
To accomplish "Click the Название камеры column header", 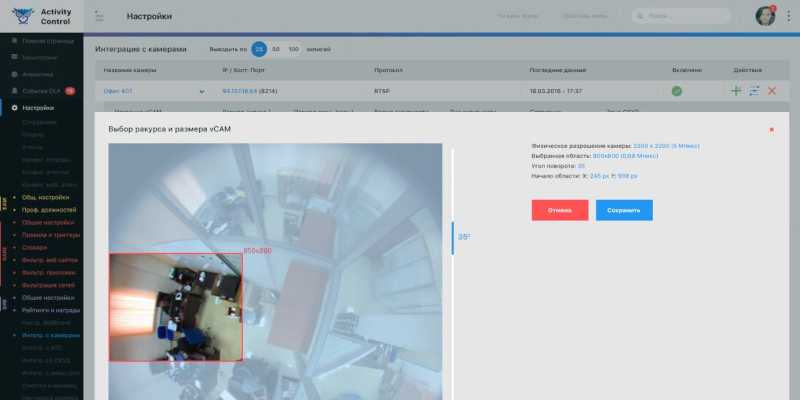I will coord(130,70).
